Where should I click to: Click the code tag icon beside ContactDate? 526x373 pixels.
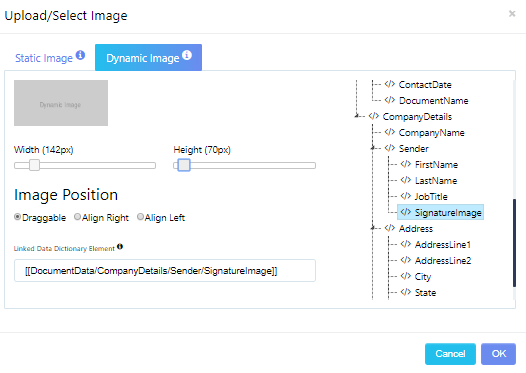coord(389,84)
